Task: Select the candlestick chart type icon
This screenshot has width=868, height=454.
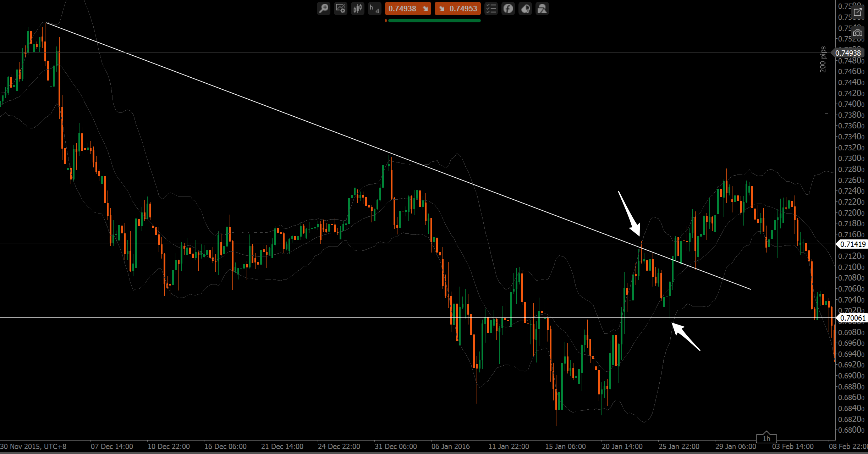Action: pos(358,9)
